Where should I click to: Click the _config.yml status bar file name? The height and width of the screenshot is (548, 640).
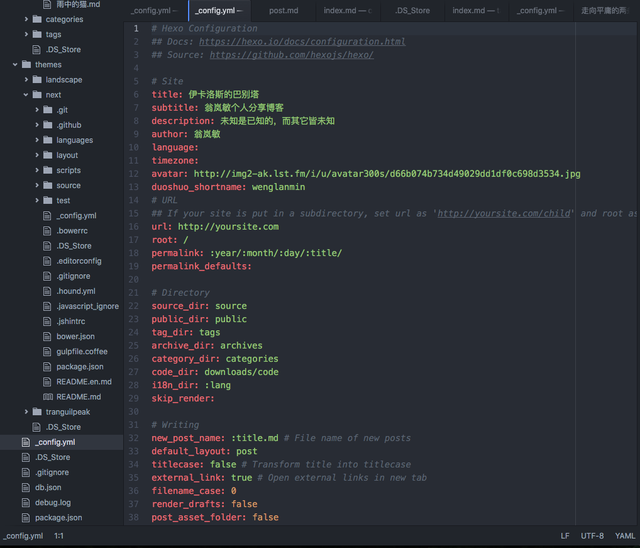point(23,536)
